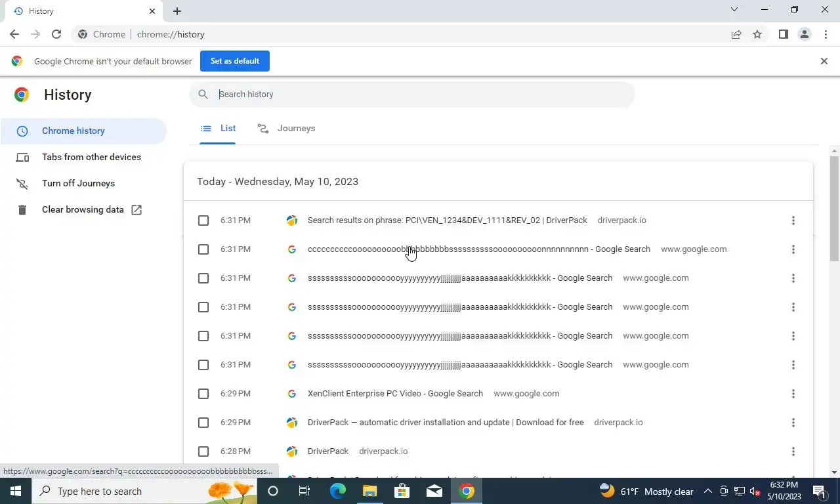The height and width of the screenshot is (504, 840).
Task: Open actions menu for 6:28 PM DriverPack entry
Action: [793, 451]
